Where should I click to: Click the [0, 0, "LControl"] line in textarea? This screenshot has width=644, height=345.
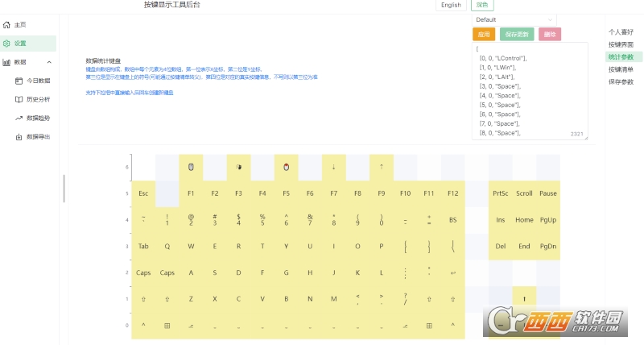click(x=503, y=58)
